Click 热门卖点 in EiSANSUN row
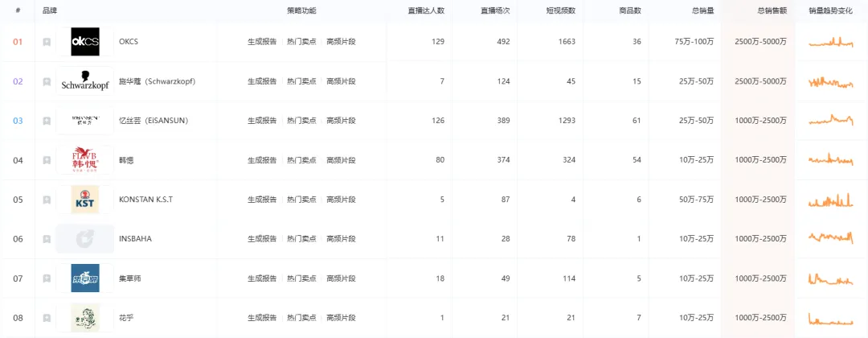 (301, 121)
